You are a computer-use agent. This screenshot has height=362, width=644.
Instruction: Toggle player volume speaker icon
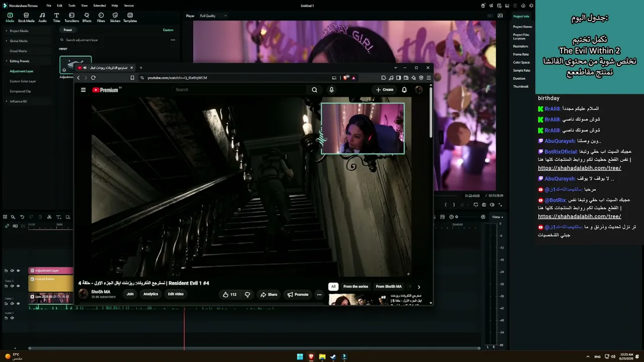pyautogui.click(x=492, y=205)
